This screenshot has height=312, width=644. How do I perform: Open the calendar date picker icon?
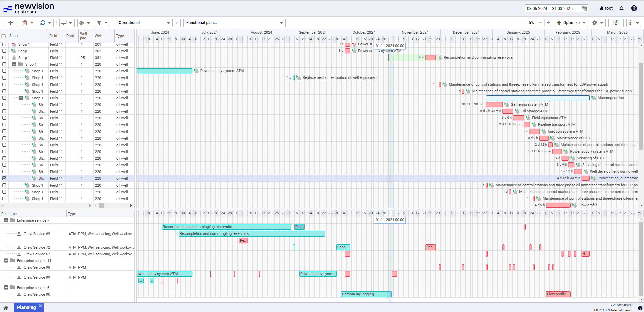(584, 9)
